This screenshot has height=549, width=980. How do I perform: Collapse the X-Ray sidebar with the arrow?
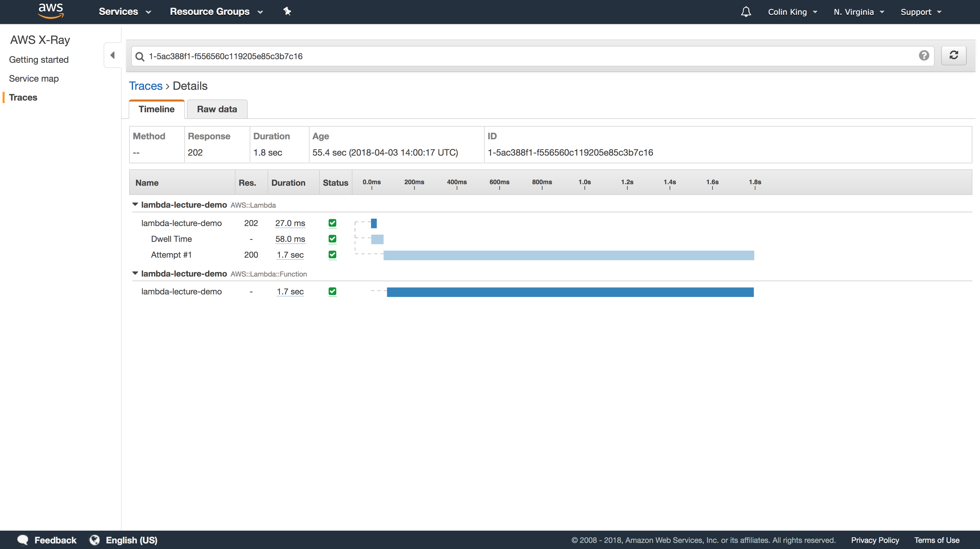pyautogui.click(x=113, y=56)
